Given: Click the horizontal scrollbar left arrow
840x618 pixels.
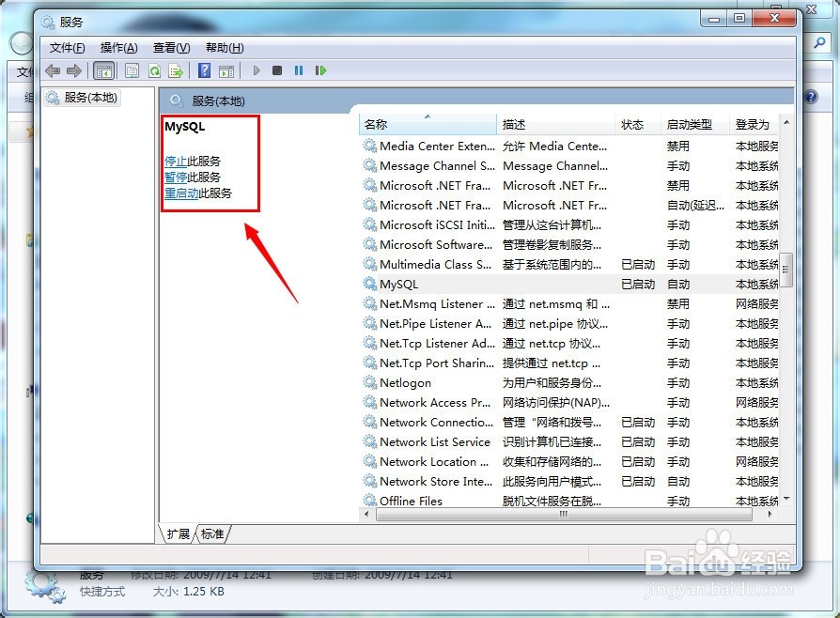Looking at the screenshot, I should tap(367, 514).
